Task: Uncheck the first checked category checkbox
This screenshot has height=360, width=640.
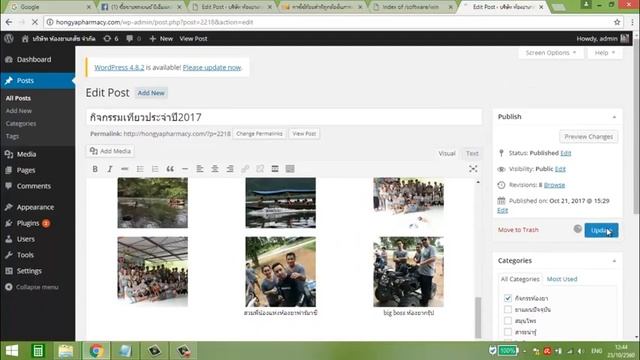Action: (508, 298)
